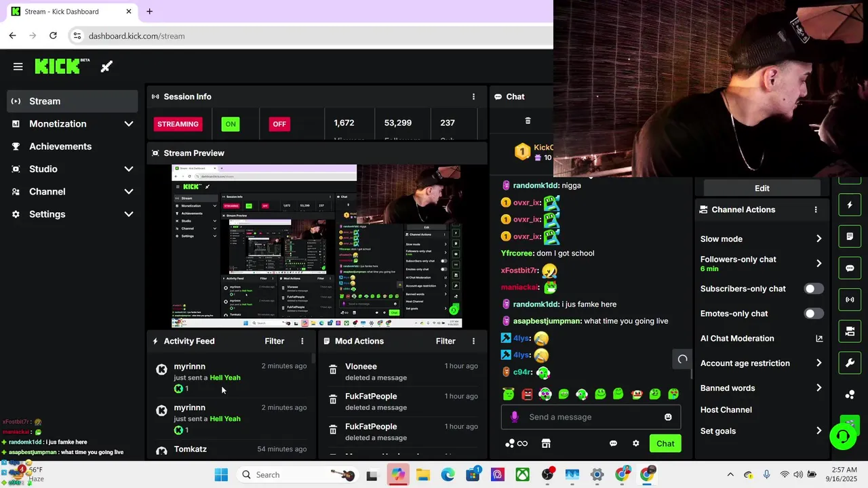The width and height of the screenshot is (868, 488).
Task: Click the chat message list scrollbar
Action: (691, 373)
